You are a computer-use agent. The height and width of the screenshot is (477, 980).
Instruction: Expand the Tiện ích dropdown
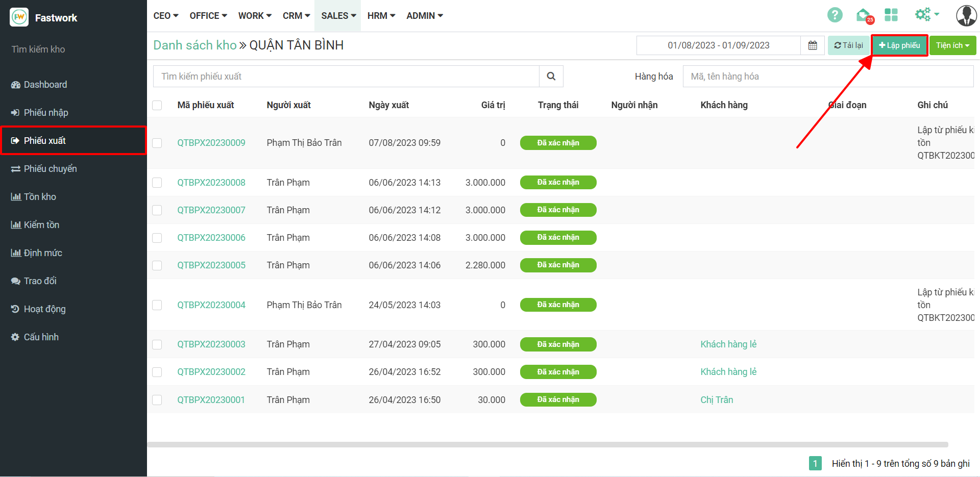(952, 45)
